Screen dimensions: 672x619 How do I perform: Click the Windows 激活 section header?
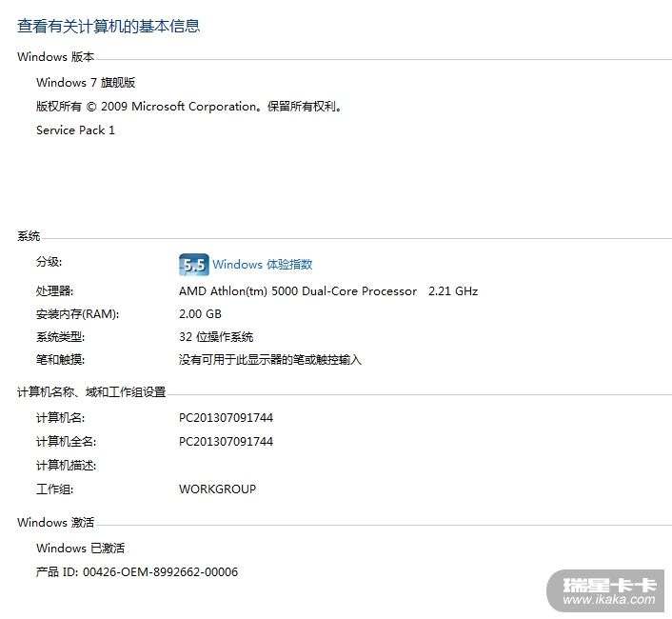coord(56,523)
